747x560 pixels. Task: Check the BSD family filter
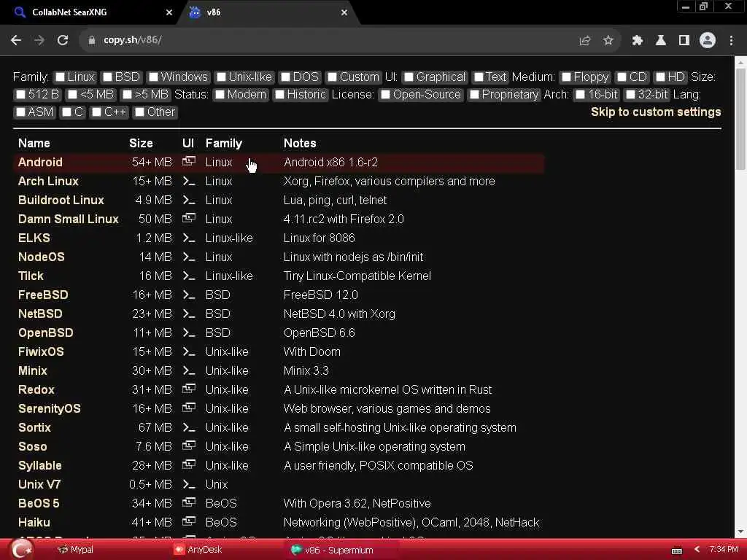(x=107, y=77)
